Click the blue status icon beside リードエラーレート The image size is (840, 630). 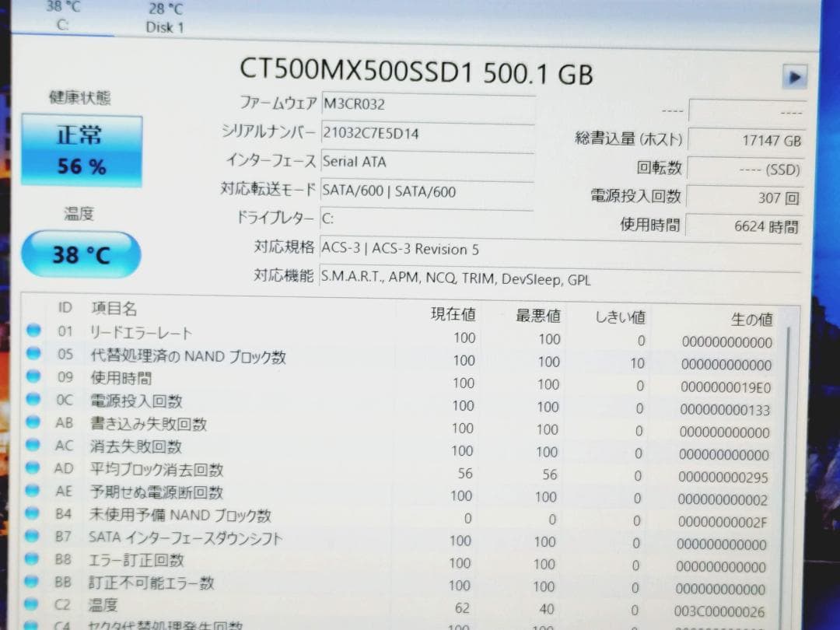(33, 329)
